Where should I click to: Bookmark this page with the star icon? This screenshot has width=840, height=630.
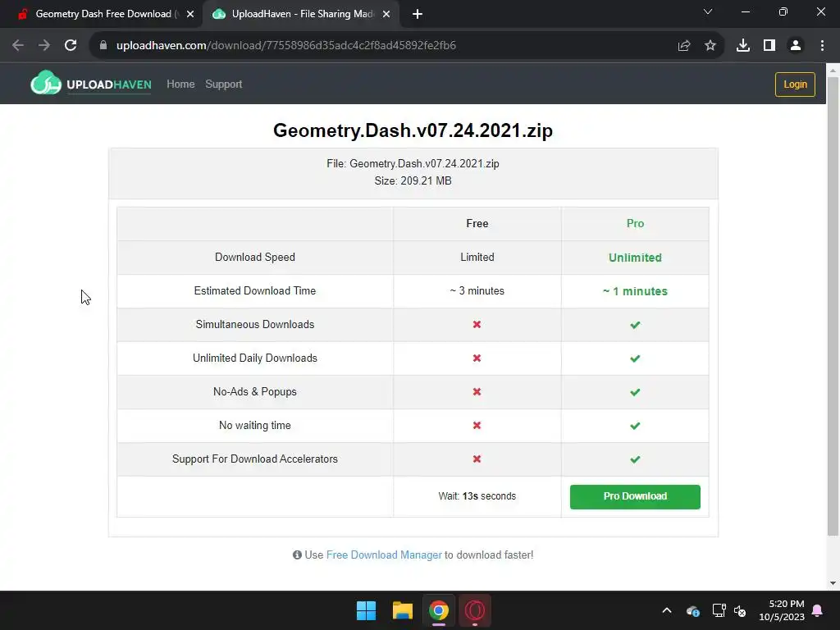(x=710, y=46)
